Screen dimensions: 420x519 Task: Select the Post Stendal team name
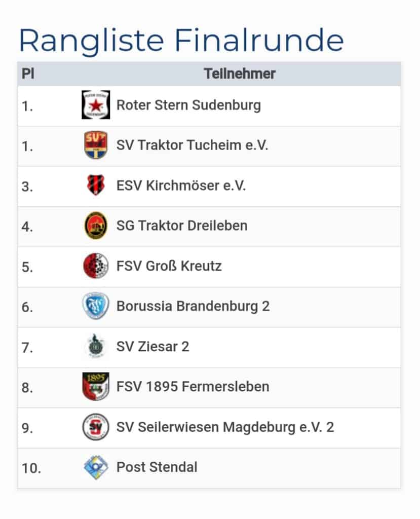tap(157, 467)
